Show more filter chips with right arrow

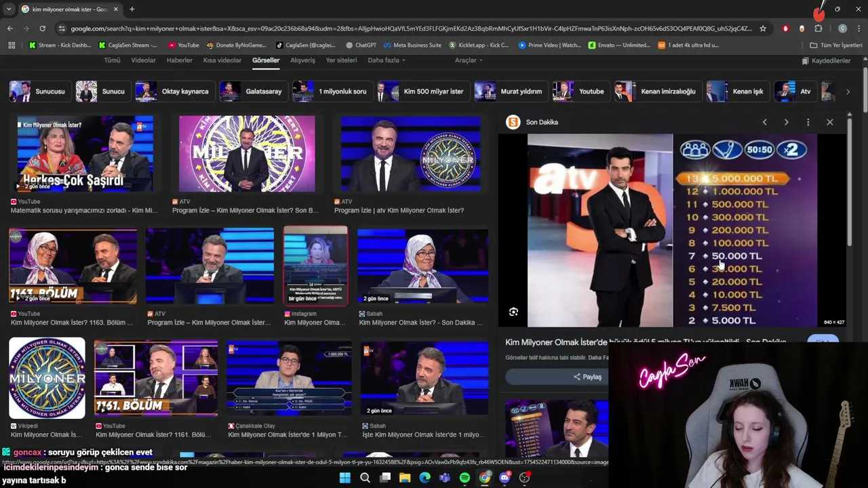(847, 91)
